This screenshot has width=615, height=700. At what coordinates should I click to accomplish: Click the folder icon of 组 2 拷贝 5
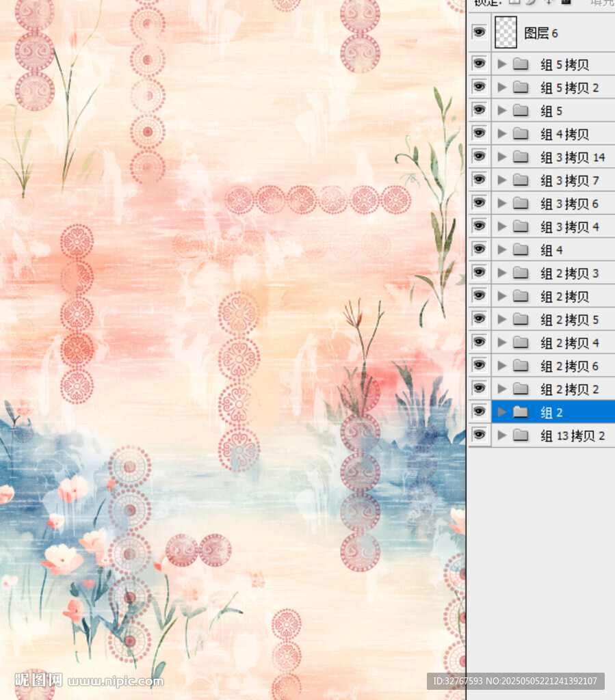(x=521, y=319)
